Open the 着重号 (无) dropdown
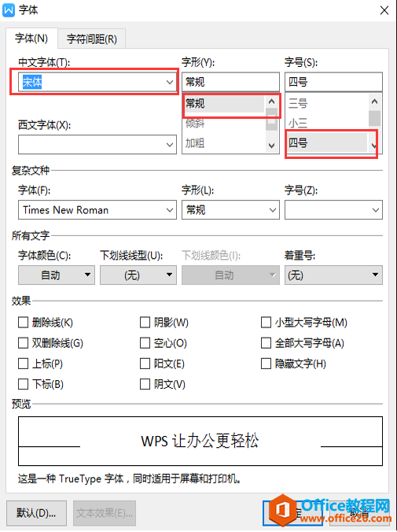 (x=333, y=275)
